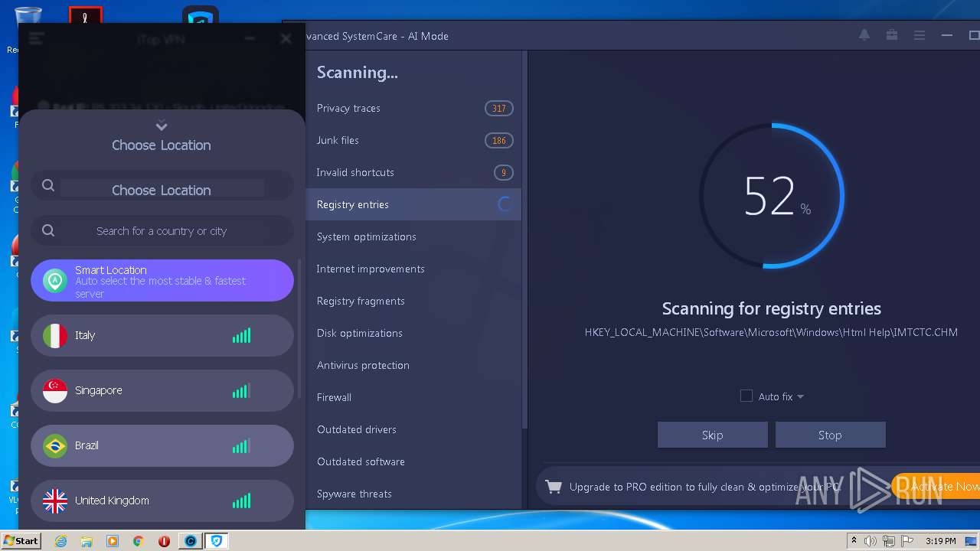Click the 3:19 PM taskbar clock

coord(941,541)
